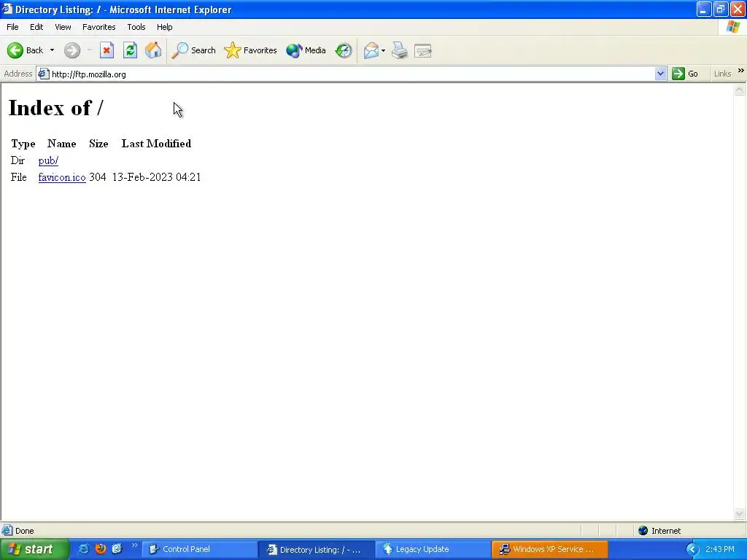
Task: Click the vertical scrollbar up arrow
Action: [x=740, y=90]
